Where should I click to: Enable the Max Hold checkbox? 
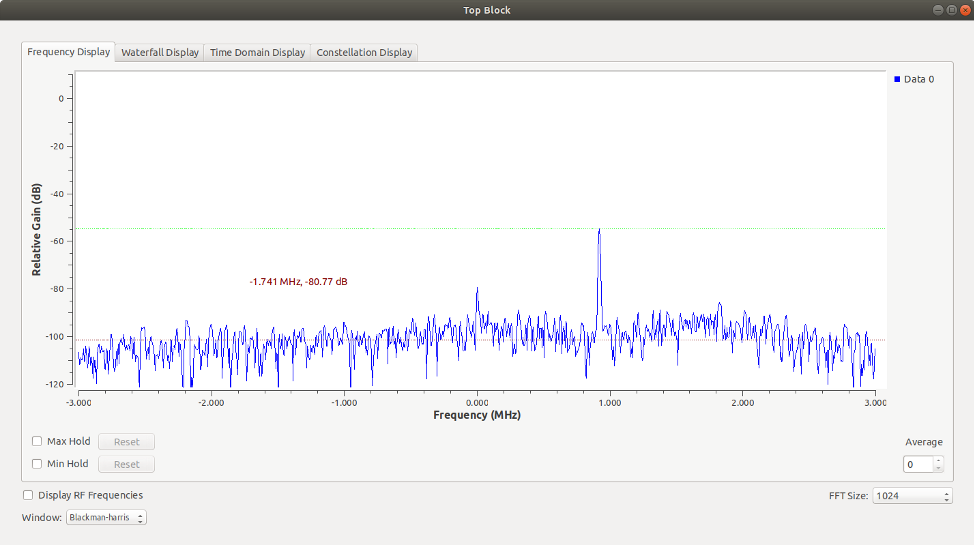coord(37,441)
